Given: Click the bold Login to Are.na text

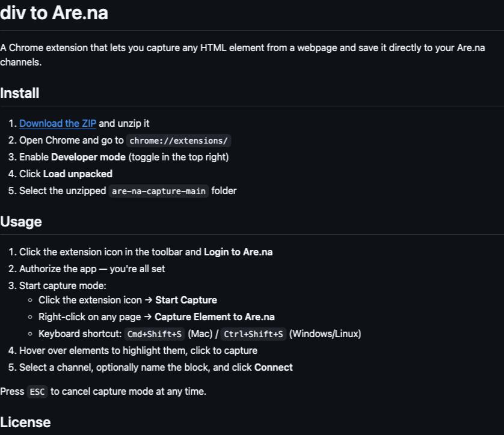Looking at the screenshot, I should coord(238,252).
